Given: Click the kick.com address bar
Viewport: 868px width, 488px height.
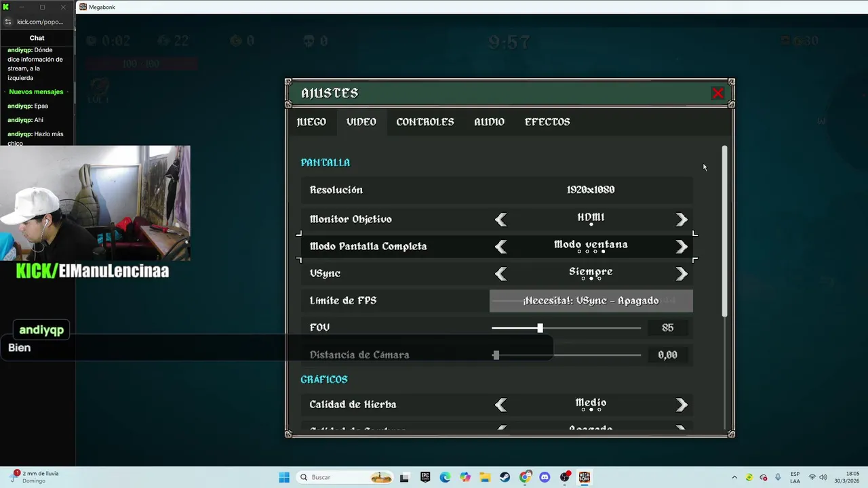Looking at the screenshot, I should pyautogui.click(x=40, y=22).
